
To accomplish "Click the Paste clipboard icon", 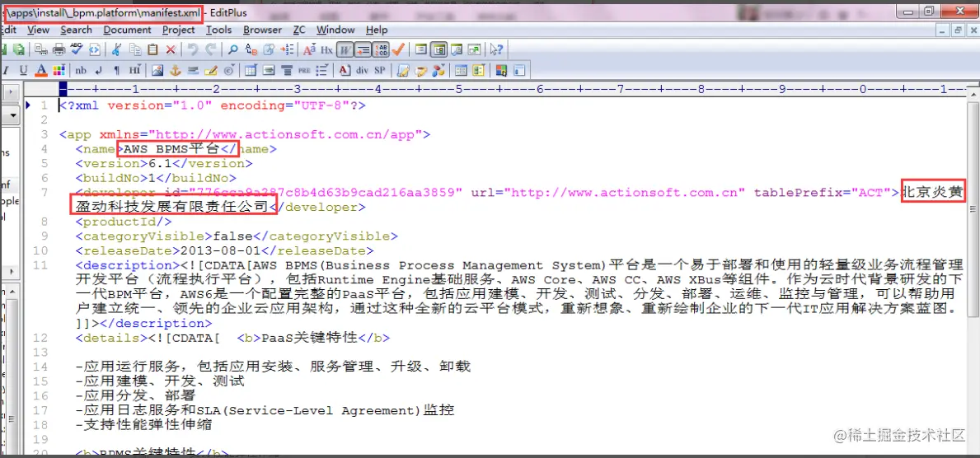I will click(152, 50).
